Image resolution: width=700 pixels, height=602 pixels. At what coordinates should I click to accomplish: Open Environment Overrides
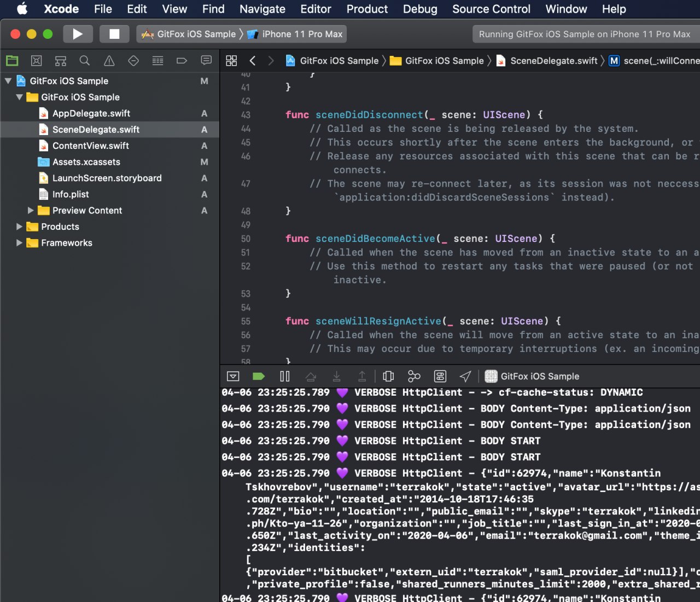click(440, 377)
